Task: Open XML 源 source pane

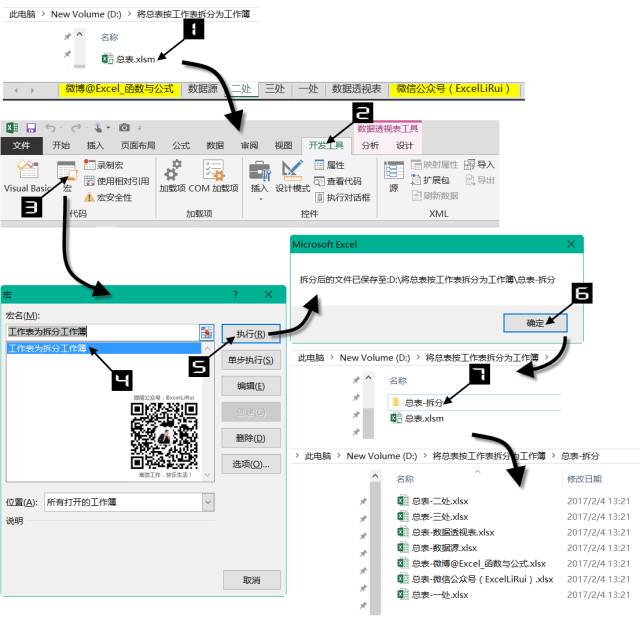Action: pyautogui.click(x=393, y=176)
